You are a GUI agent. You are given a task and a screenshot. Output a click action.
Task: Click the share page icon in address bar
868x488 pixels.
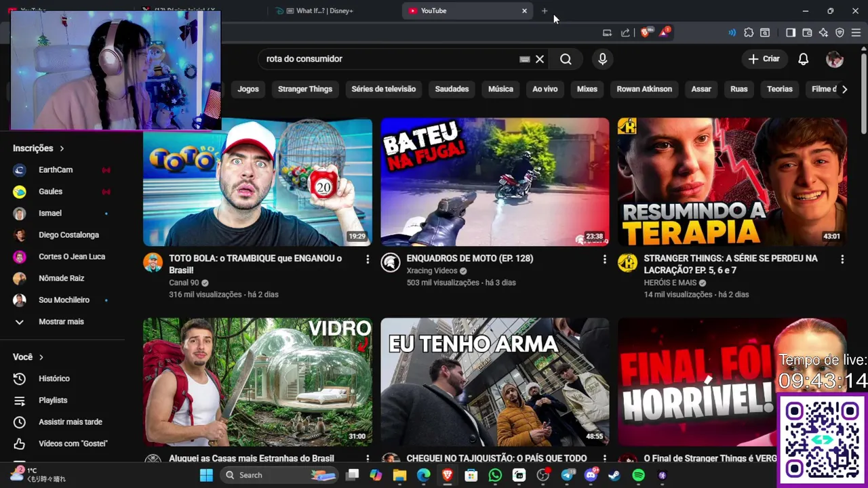pyautogui.click(x=625, y=33)
